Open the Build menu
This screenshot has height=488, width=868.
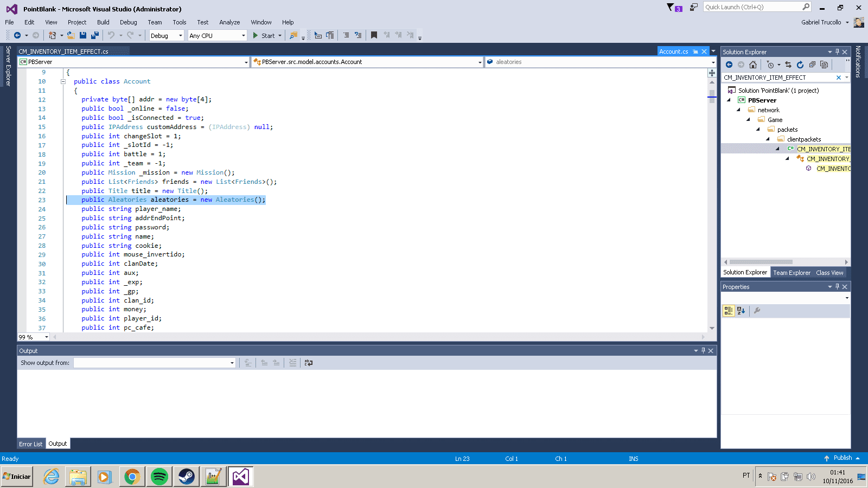pyautogui.click(x=103, y=22)
